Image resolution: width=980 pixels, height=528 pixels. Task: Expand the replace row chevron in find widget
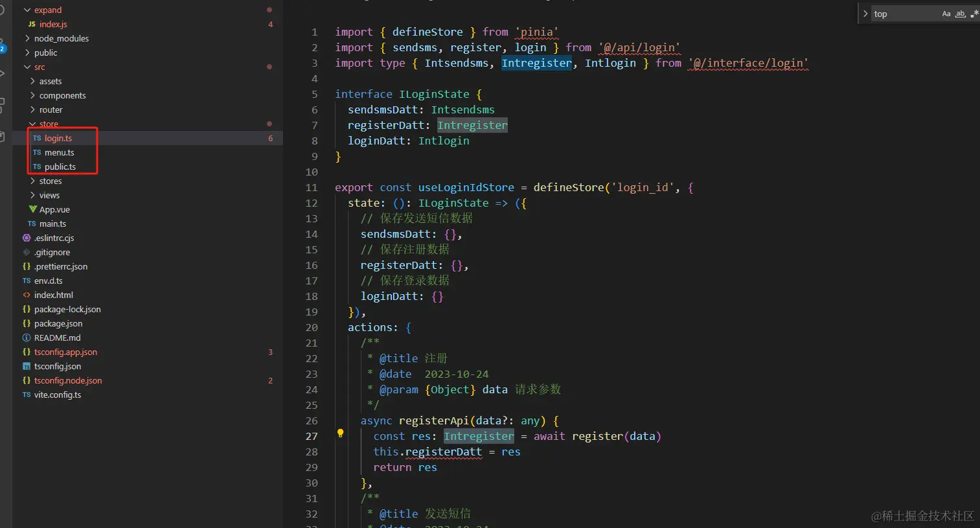[865, 14]
